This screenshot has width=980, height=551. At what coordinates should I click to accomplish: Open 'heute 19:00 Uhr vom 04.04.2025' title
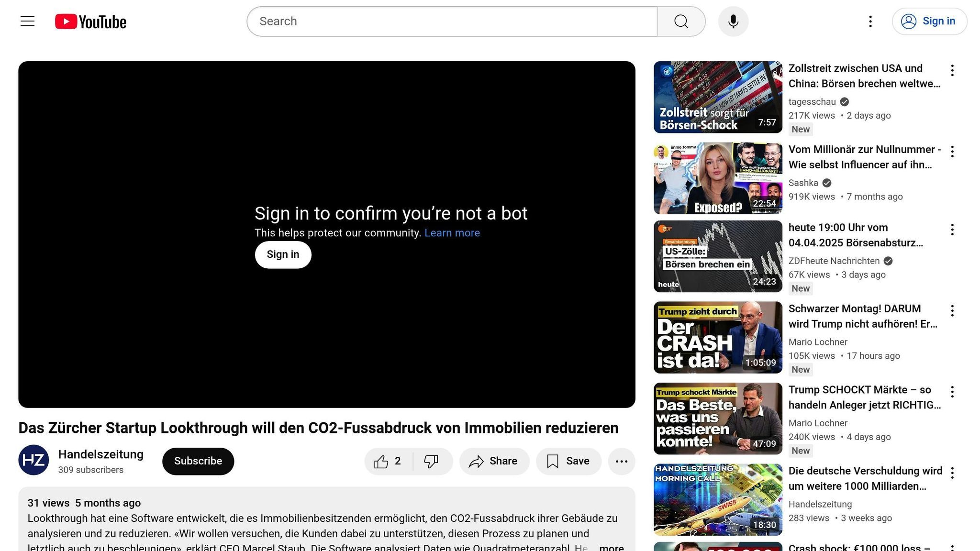coord(856,235)
